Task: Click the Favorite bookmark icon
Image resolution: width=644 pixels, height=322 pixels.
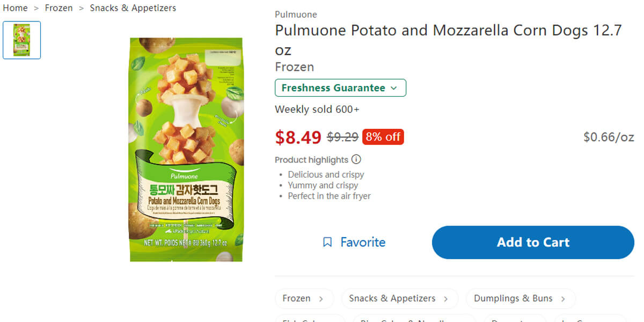Action: tap(327, 242)
